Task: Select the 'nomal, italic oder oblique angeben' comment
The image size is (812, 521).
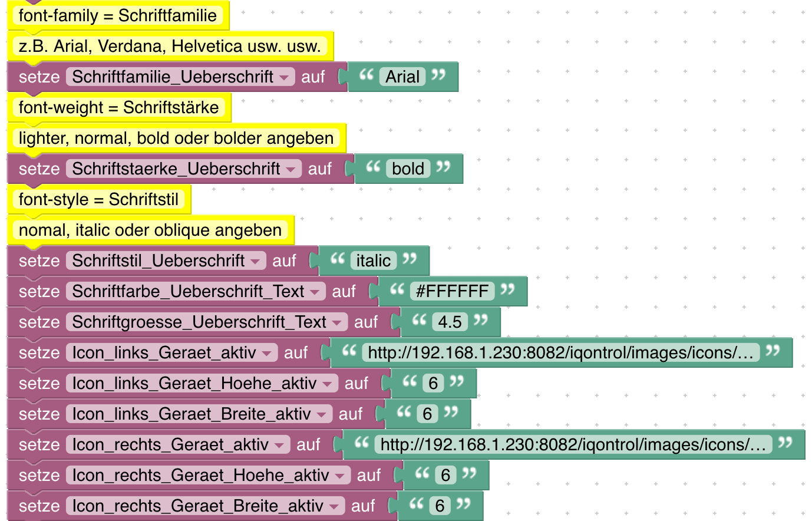Action: (x=150, y=230)
